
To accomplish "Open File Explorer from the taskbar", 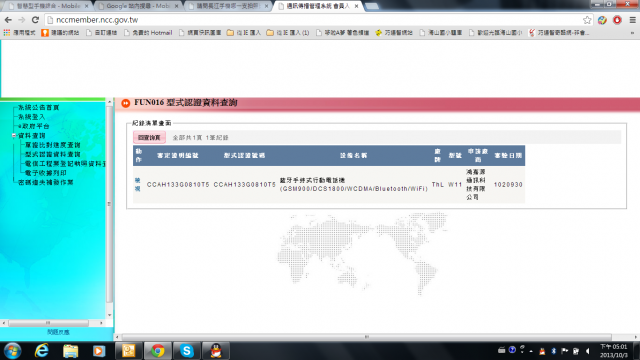I will click(x=70, y=351).
